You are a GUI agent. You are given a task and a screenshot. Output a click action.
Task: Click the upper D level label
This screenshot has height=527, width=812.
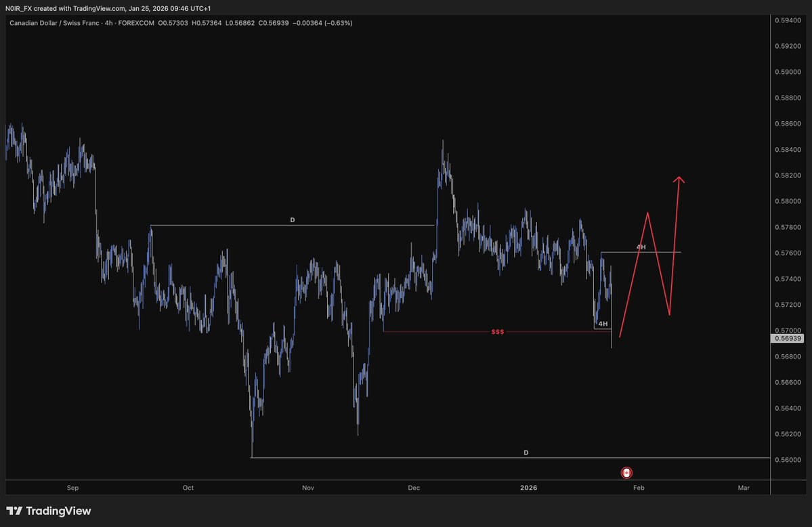click(x=293, y=220)
